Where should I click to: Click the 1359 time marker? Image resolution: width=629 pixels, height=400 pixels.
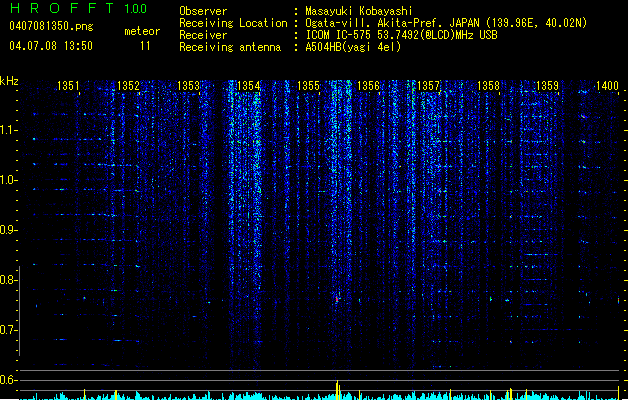point(548,86)
